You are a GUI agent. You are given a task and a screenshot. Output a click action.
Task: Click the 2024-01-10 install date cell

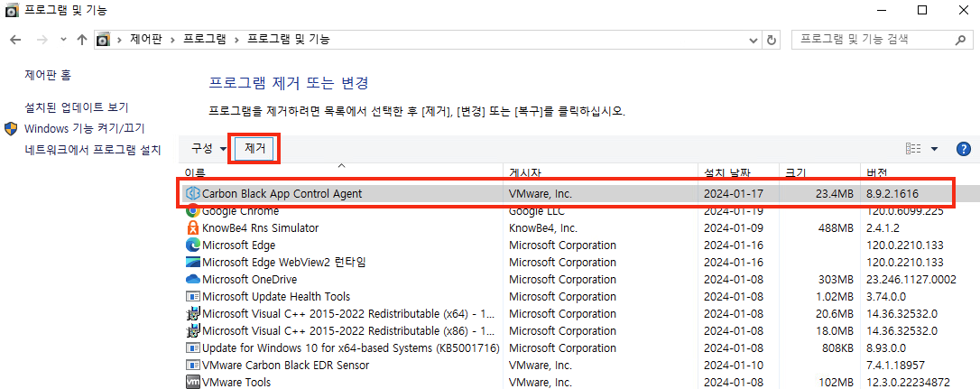pos(733,365)
